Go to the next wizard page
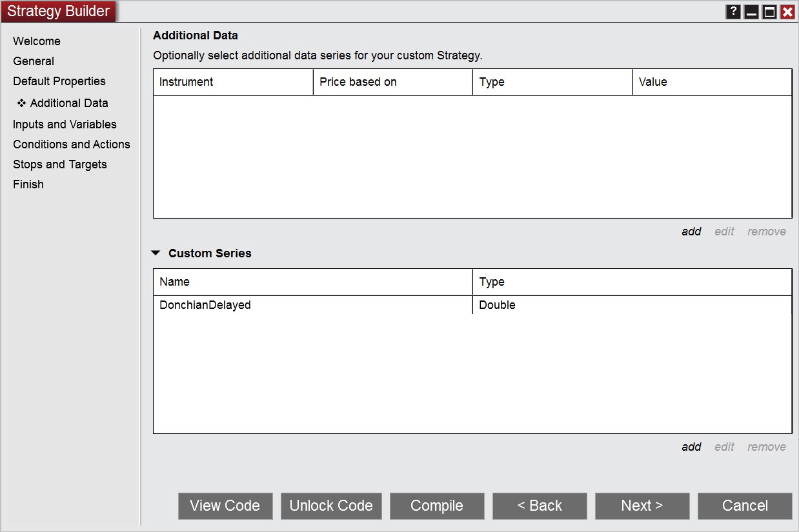 [x=642, y=506]
